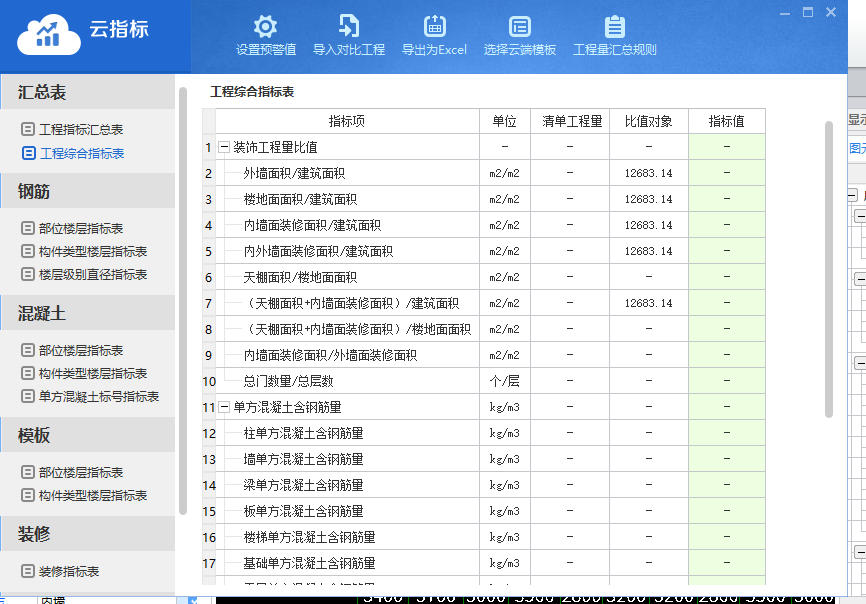The width and height of the screenshot is (866, 604).
Task: Click the 导入对比工程 import icon
Action: point(349,27)
